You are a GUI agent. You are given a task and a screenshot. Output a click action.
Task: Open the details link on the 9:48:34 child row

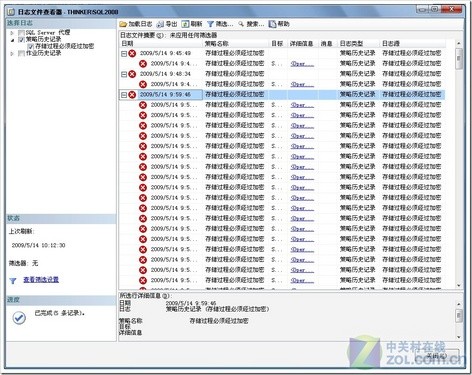coord(302,84)
